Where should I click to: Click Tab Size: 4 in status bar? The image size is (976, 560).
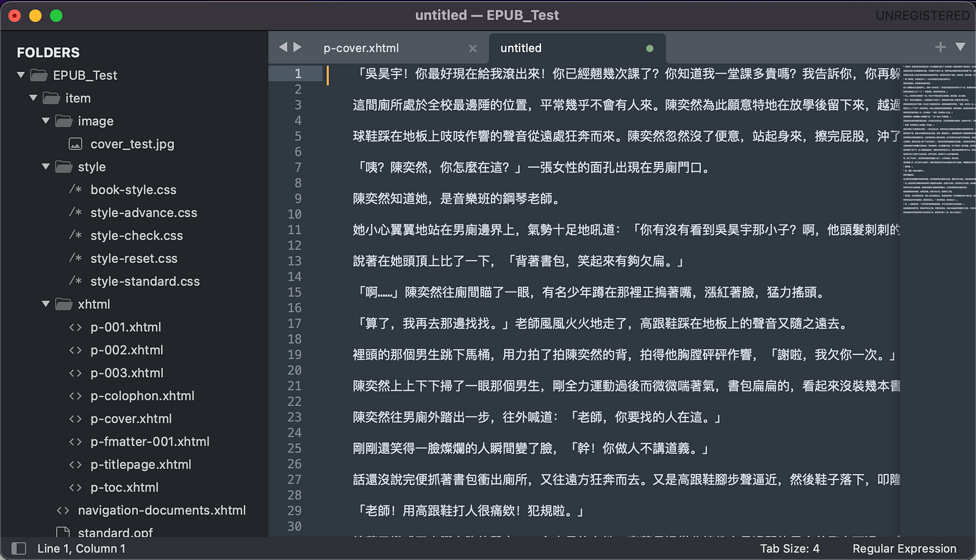point(789,548)
